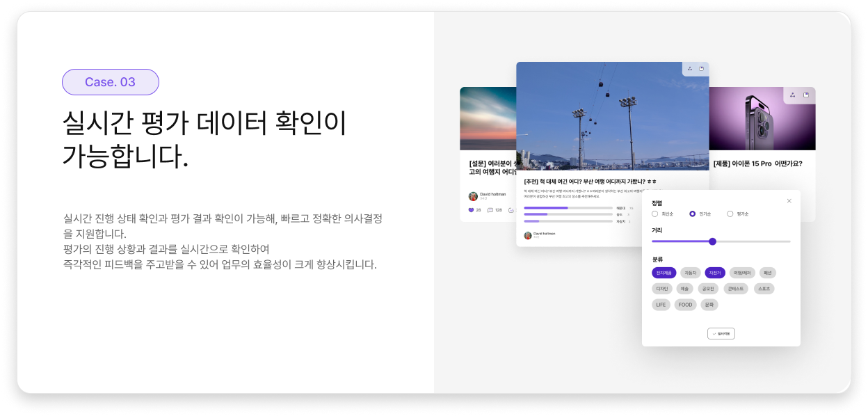The height and width of the screenshot is (416, 868).
Task: Click the Case. 03 pill label
Action: (111, 82)
